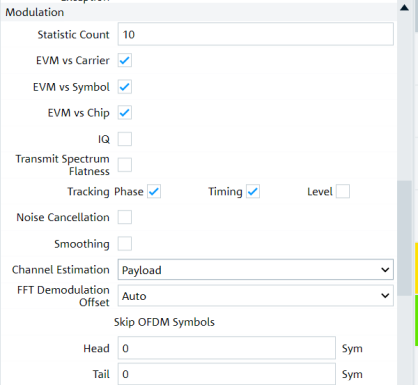Tick the Smoothing checkbox
Screen dimensions: 418x385
click(125, 244)
